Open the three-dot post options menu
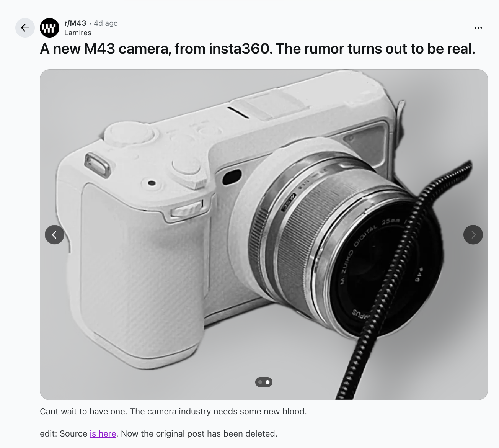 (x=478, y=28)
